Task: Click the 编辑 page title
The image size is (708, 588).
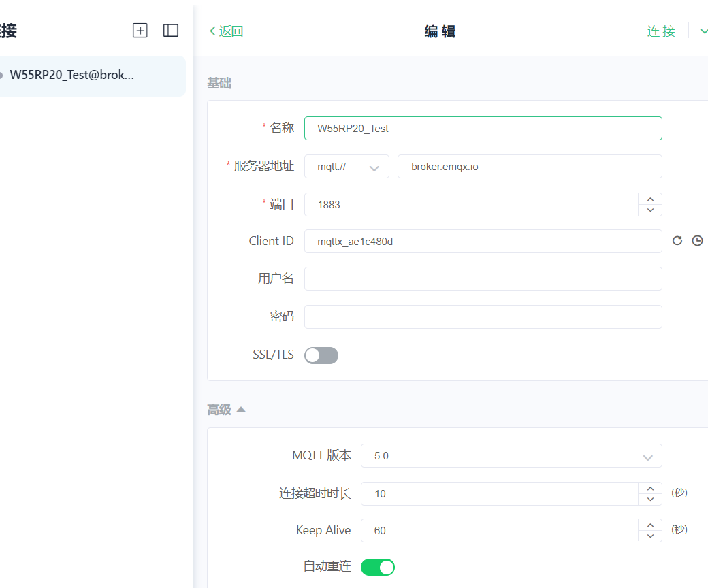Action: pyautogui.click(x=440, y=31)
